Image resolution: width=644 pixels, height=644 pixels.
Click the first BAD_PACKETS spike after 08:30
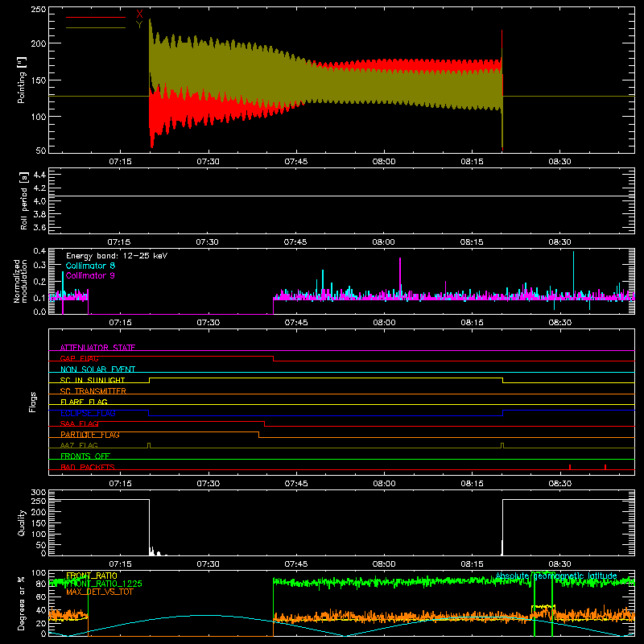570,467
